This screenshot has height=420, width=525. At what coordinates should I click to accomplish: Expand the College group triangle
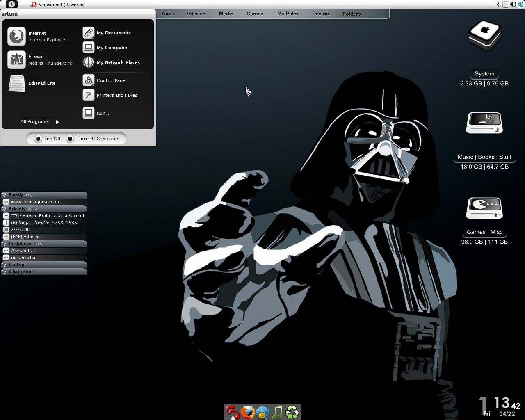4,265
